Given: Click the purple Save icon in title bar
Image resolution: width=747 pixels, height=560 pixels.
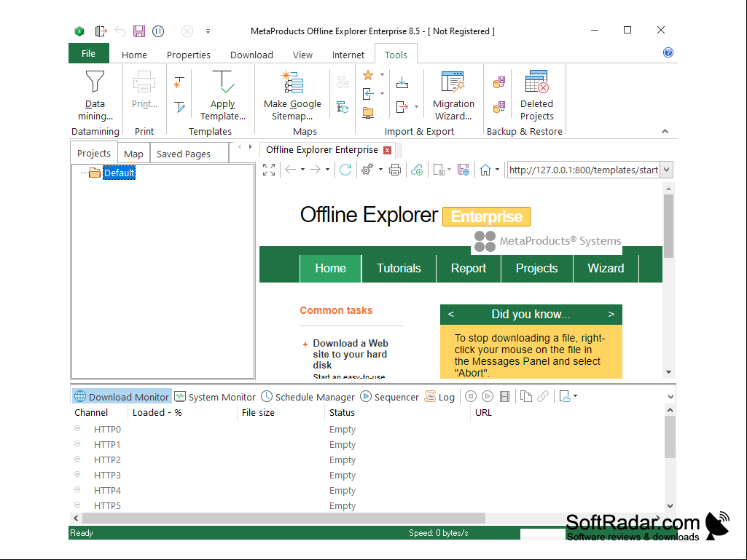Looking at the screenshot, I should coord(138,31).
